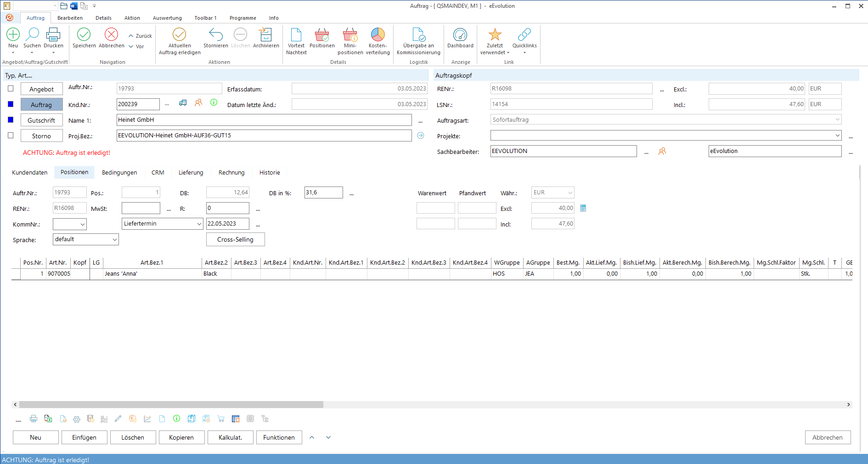
Task: Click the people icon beside Knd.Nr. field
Action: click(x=198, y=102)
